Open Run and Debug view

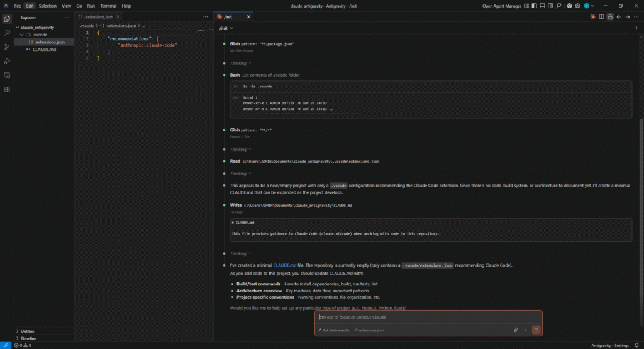[x=7, y=61]
